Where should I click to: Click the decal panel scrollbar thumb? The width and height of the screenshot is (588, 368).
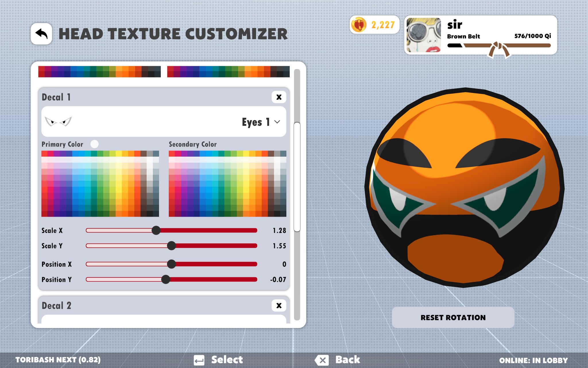297,177
